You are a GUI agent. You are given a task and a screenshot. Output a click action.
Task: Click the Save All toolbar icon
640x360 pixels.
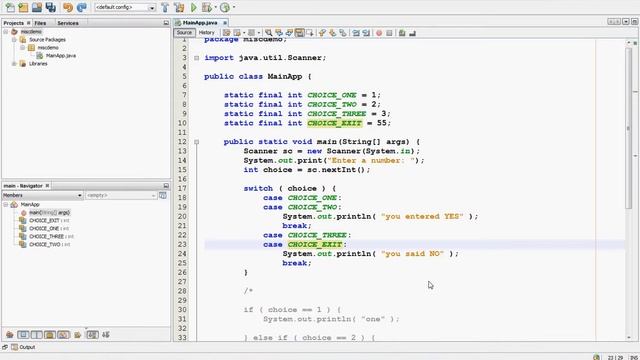point(51,7)
